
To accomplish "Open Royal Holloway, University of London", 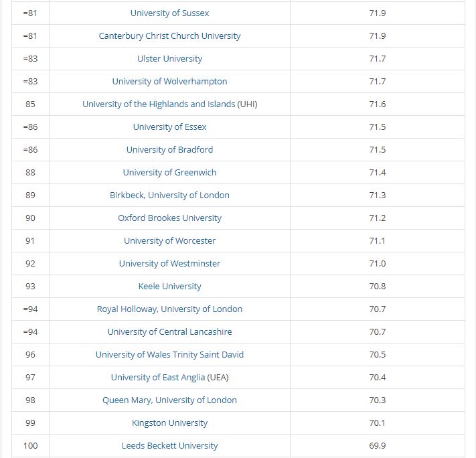I will (169, 309).
